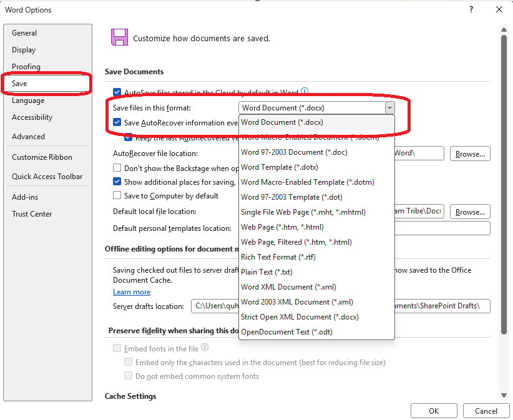
Task: Select Word Document (*.docx) from list
Action: tap(316, 122)
